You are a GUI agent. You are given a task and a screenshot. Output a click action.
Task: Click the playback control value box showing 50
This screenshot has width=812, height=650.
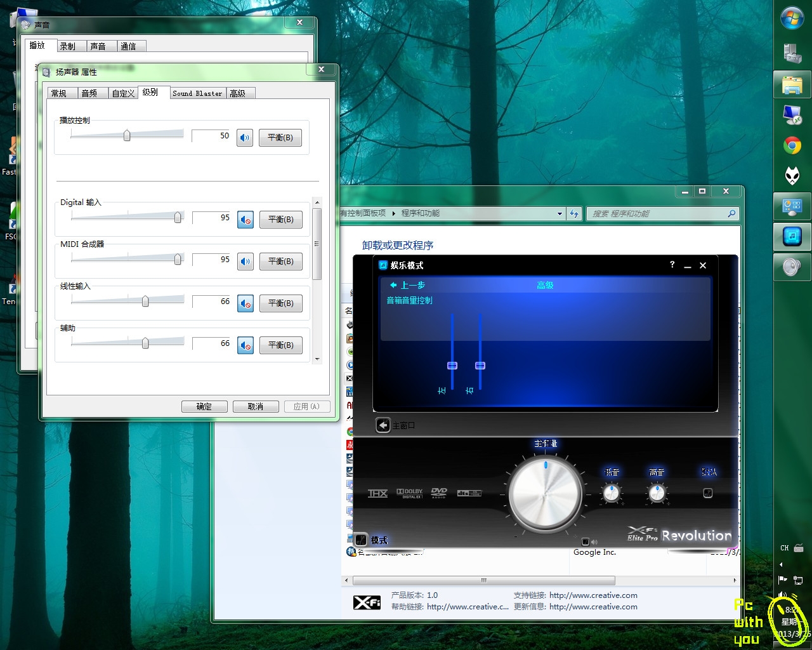[x=211, y=136]
